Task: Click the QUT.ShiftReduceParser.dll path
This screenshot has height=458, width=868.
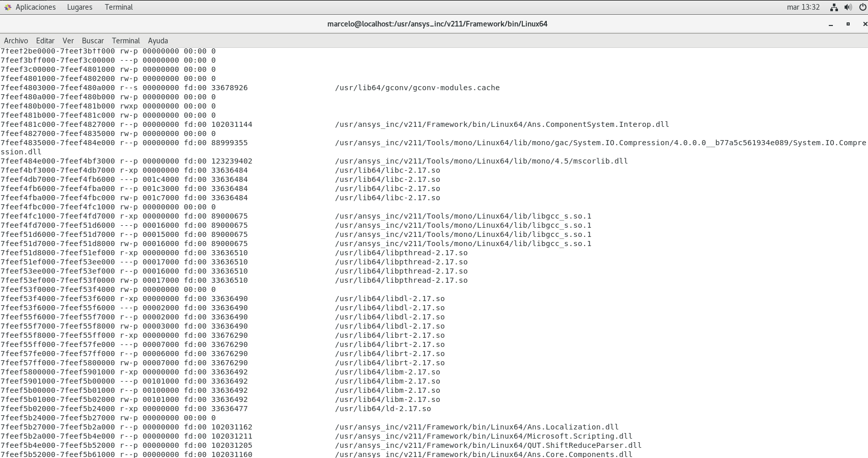Action: click(488, 445)
